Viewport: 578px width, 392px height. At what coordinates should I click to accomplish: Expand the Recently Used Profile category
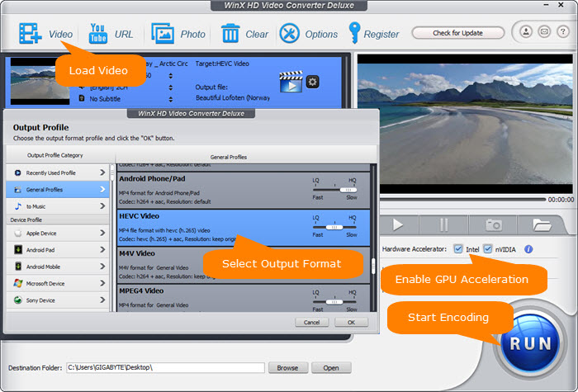[102, 172]
